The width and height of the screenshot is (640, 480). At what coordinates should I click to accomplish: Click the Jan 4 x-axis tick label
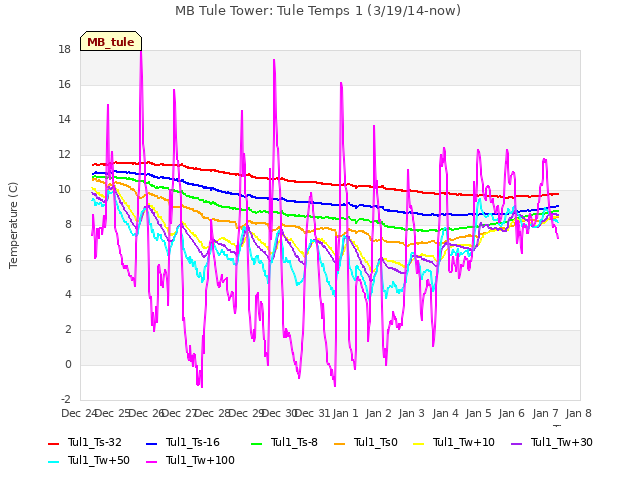[x=445, y=414]
